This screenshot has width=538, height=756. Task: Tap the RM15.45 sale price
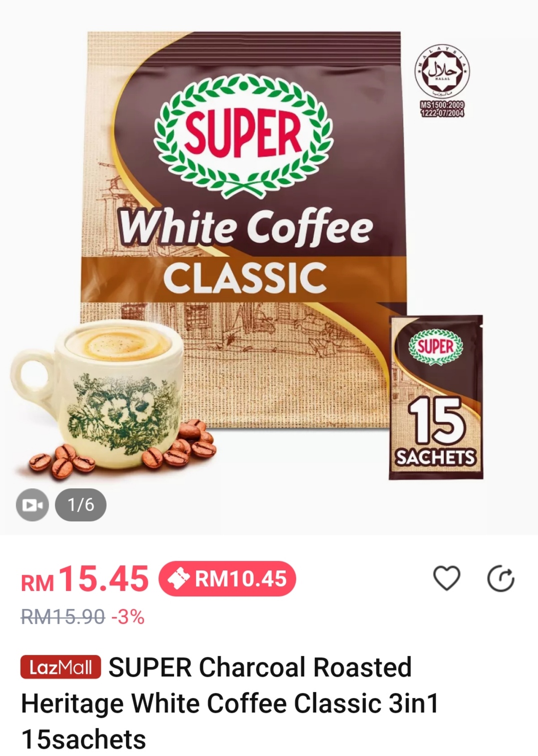click(85, 579)
